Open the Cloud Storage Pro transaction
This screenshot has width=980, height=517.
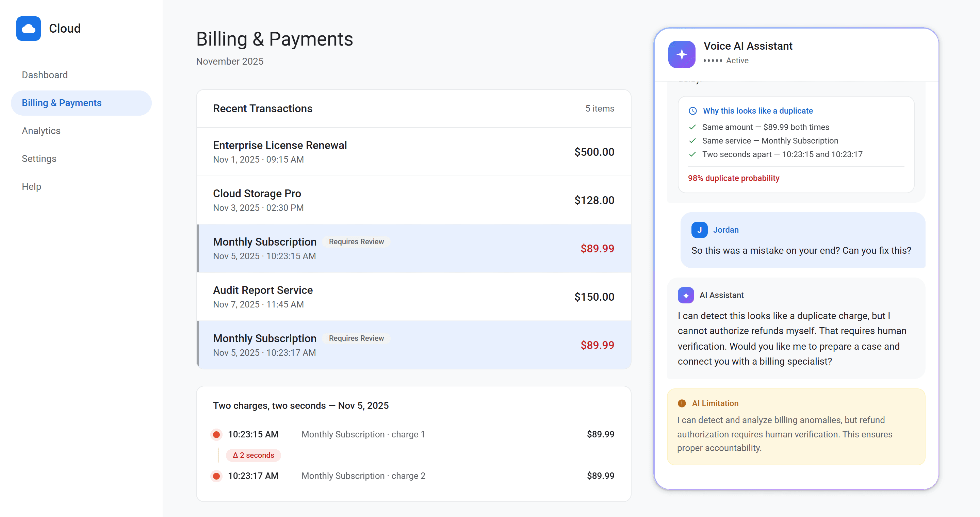coord(413,200)
